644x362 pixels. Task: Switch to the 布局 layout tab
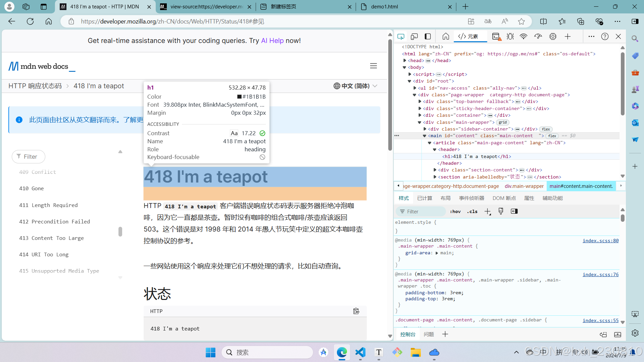tap(445, 198)
